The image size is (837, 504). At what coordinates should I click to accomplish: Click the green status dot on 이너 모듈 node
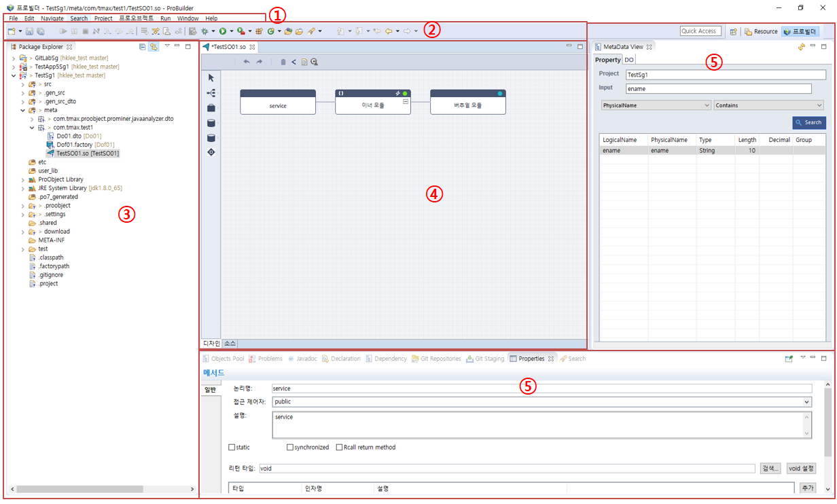click(x=405, y=93)
